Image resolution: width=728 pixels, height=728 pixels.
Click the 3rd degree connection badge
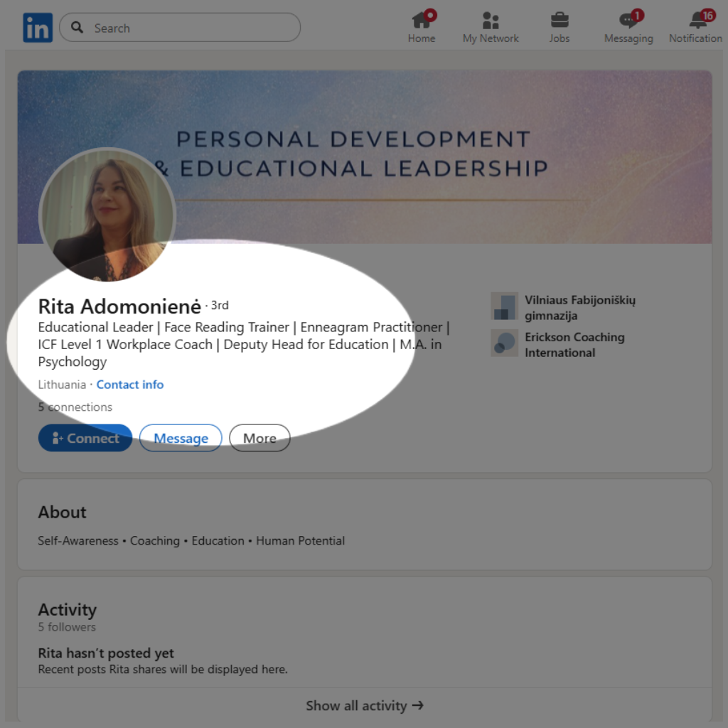[220, 306]
